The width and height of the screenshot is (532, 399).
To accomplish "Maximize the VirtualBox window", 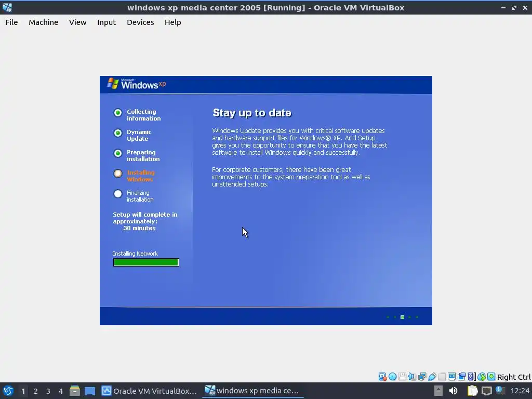I will (x=514, y=7).
